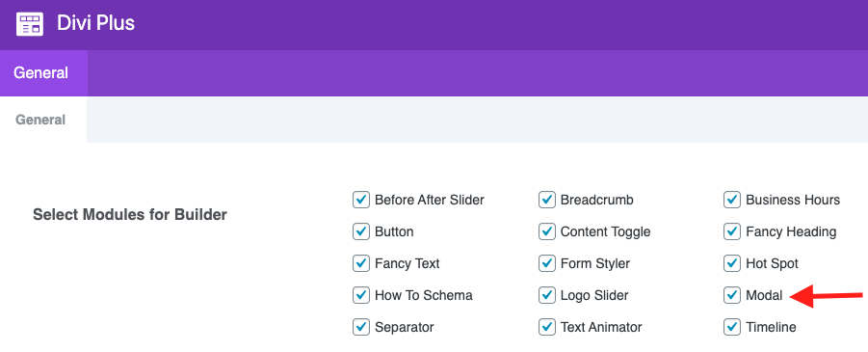Toggle the Logo Slider checkbox
Screen dimensions: 868x352
[x=547, y=295]
